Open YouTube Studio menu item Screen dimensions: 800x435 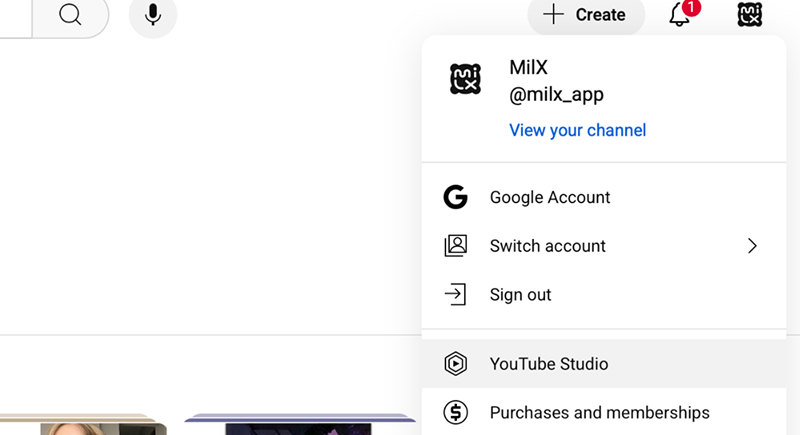pos(604,364)
